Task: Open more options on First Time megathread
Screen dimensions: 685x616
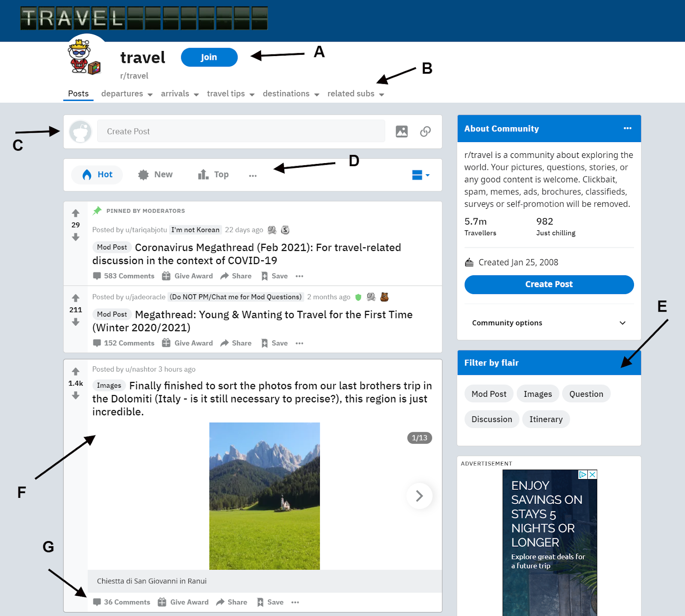Action: (299, 343)
